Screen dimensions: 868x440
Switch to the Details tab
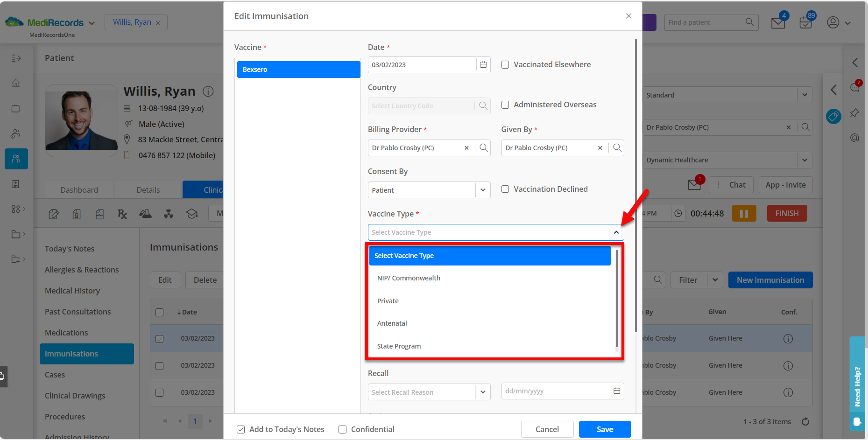(148, 190)
